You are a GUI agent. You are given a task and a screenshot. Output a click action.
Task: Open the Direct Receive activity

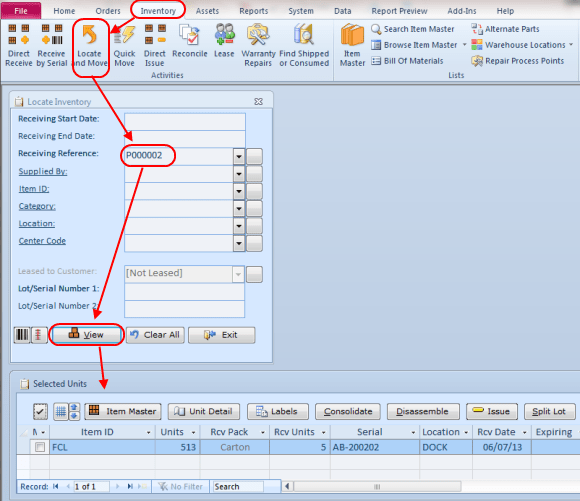[18, 45]
